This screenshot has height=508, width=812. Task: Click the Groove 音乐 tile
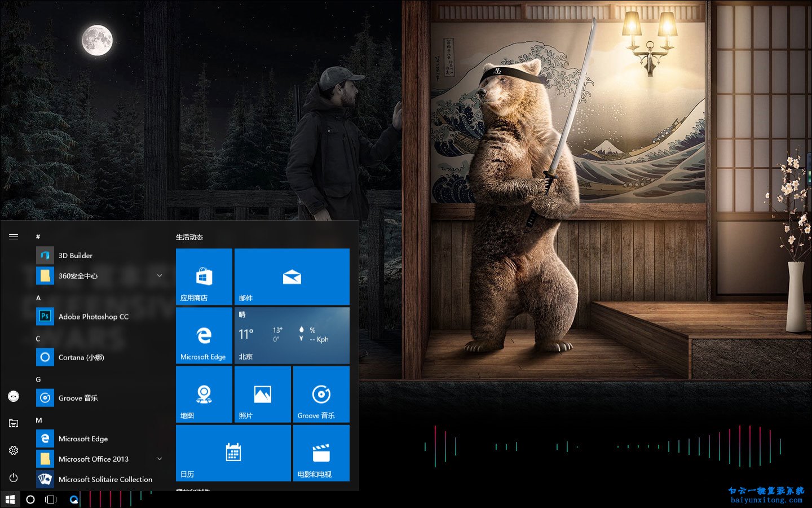321,394
